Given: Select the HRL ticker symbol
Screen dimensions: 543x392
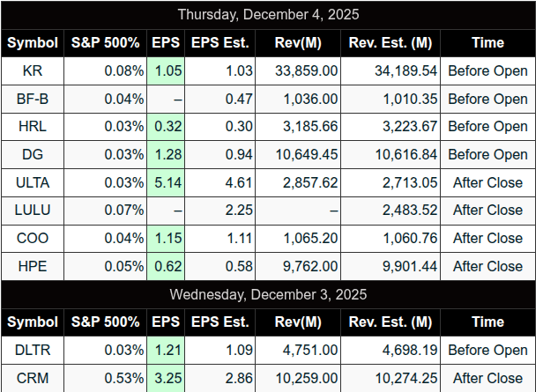Looking at the screenshot, I should coord(32,127).
